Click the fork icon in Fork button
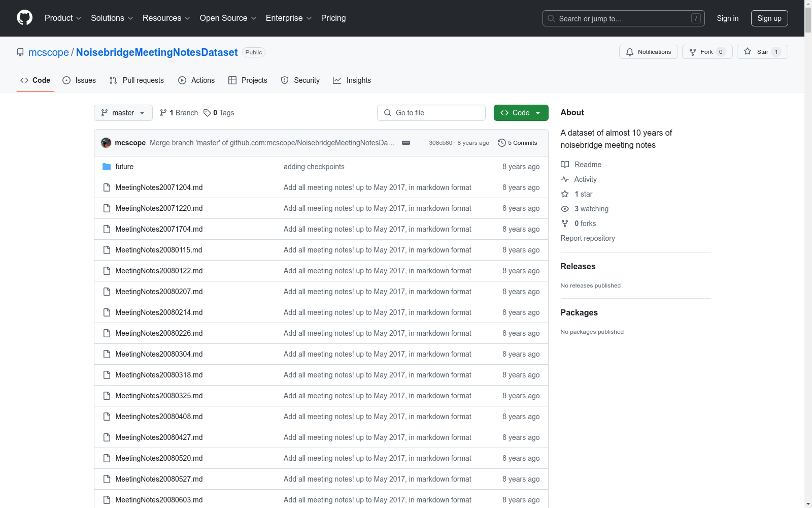This screenshot has width=812, height=508. pos(693,52)
